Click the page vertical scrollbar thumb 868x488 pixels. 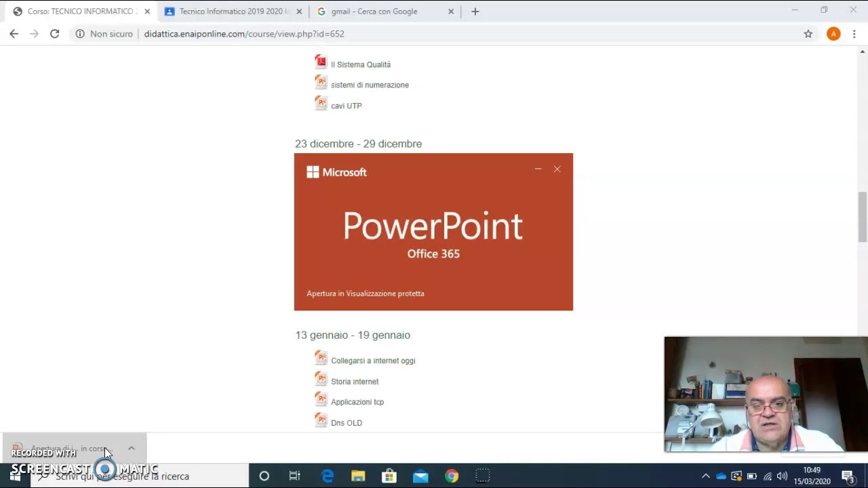pyautogui.click(x=863, y=216)
